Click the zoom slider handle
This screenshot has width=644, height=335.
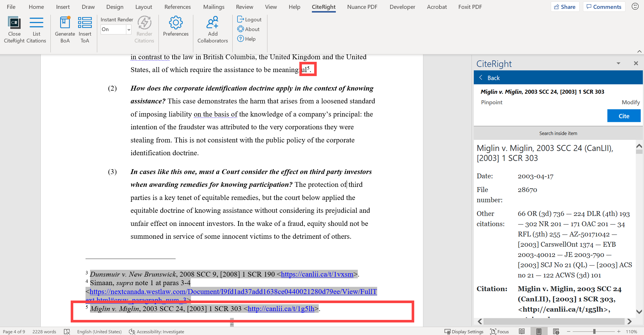click(594, 332)
